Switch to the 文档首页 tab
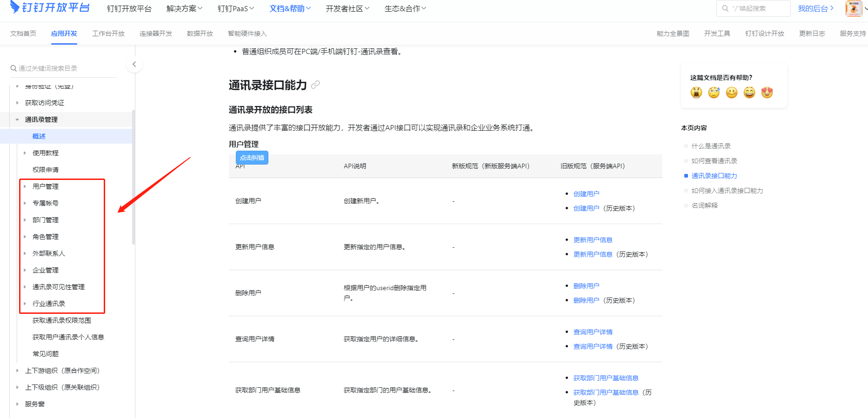 click(x=23, y=33)
